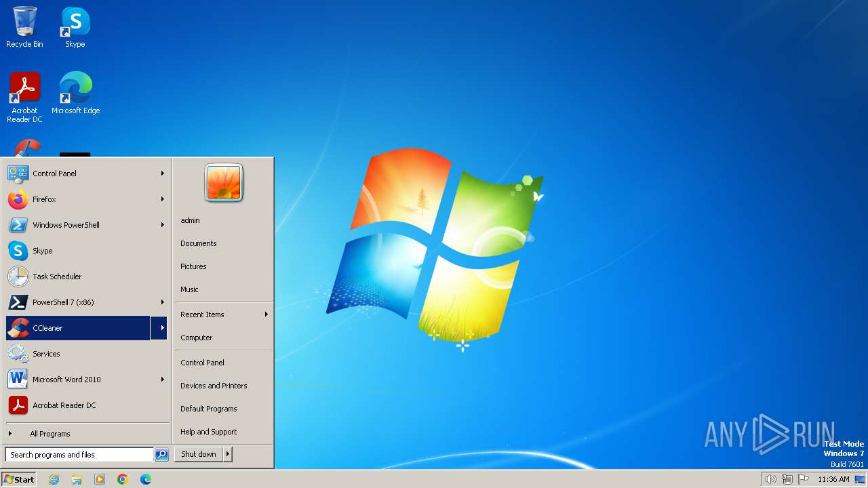
Task: Click the Control Panel icon in Start menu programs list
Action: 18,174
